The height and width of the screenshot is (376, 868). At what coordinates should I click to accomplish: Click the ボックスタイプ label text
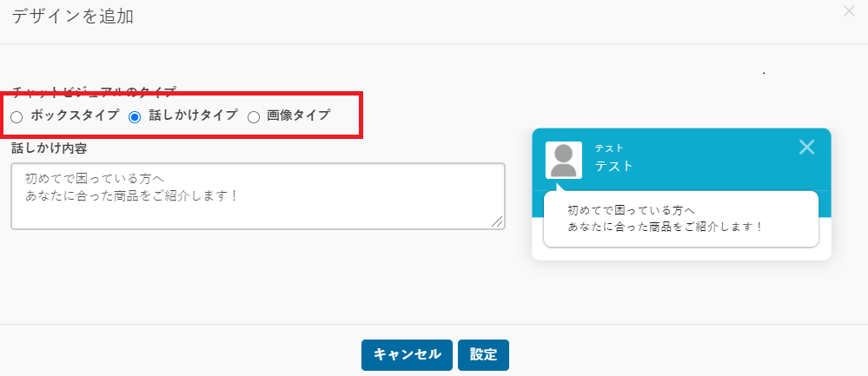75,115
